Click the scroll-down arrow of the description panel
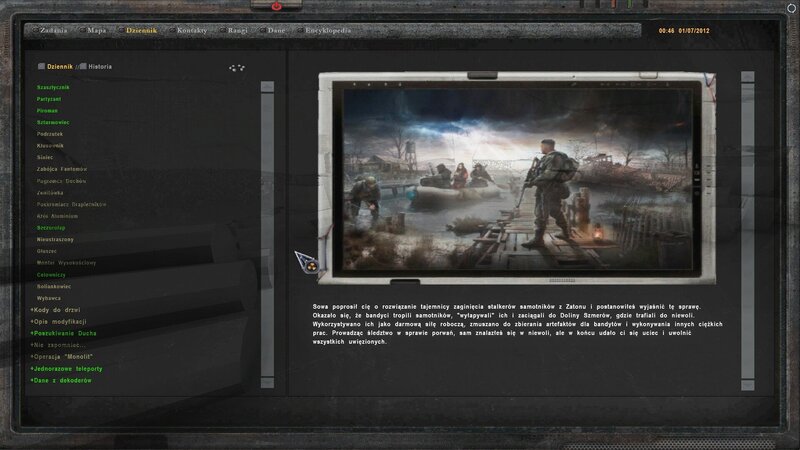The height and width of the screenshot is (450, 800). click(x=748, y=383)
